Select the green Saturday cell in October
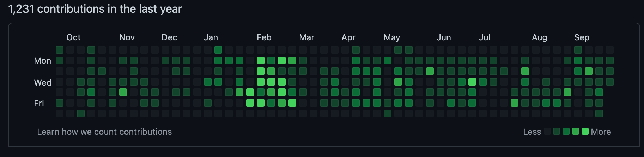This screenshot has height=157, width=644. [x=81, y=114]
